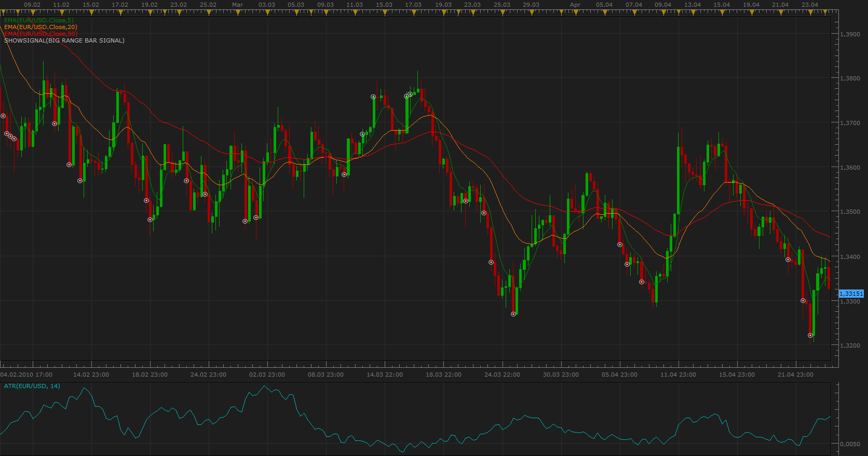Select the orange EMA(EUR/USD.Close,20) indicator label
868x456 pixels.
[40, 27]
